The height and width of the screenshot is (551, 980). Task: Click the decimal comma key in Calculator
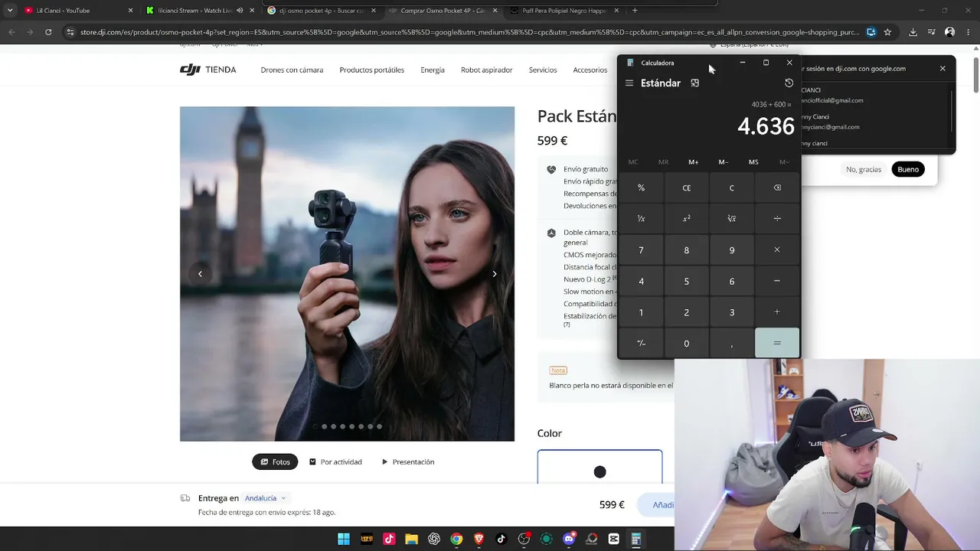point(732,343)
